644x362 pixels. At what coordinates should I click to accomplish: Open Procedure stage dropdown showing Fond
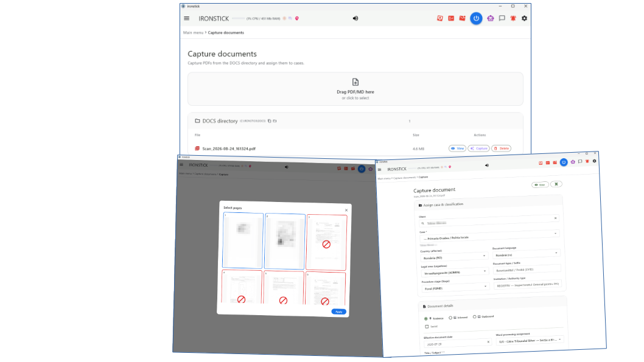pyautogui.click(x=455, y=288)
